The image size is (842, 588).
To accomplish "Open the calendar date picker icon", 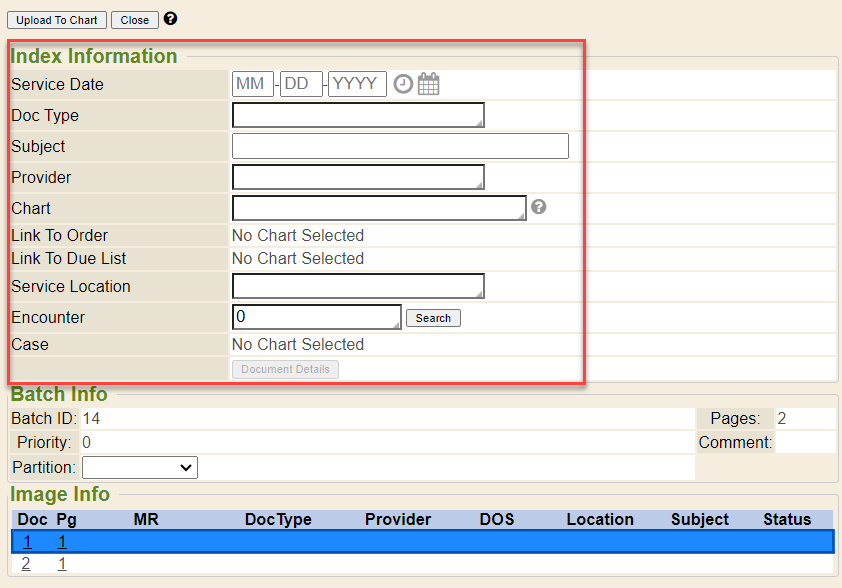I will click(428, 84).
